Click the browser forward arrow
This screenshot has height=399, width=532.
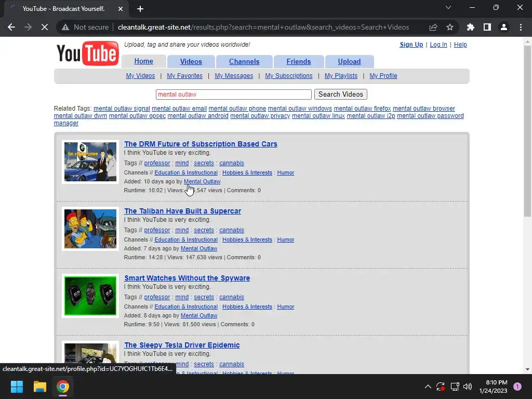click(28, 27)
